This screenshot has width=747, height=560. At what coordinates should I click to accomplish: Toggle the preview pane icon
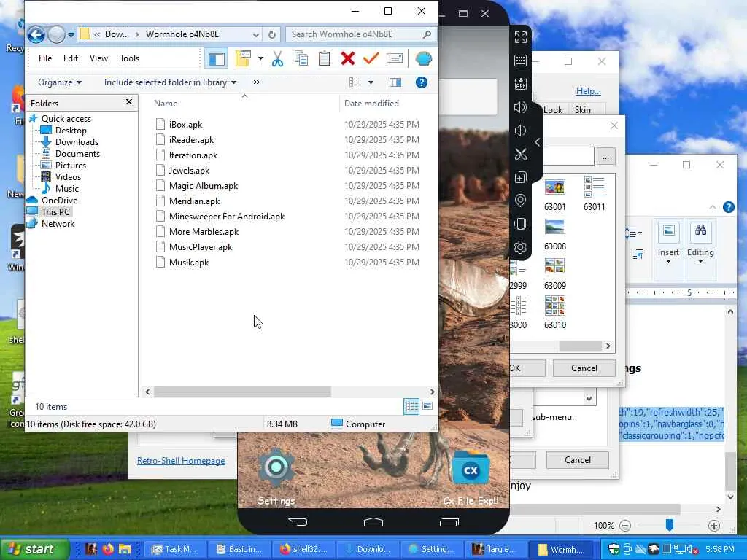pos(395,82)
